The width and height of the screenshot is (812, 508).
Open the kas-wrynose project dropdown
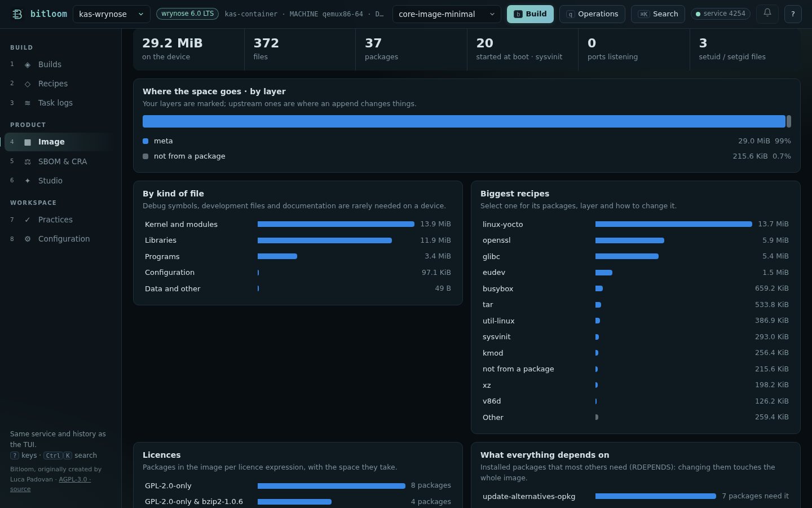pos(112,14)
